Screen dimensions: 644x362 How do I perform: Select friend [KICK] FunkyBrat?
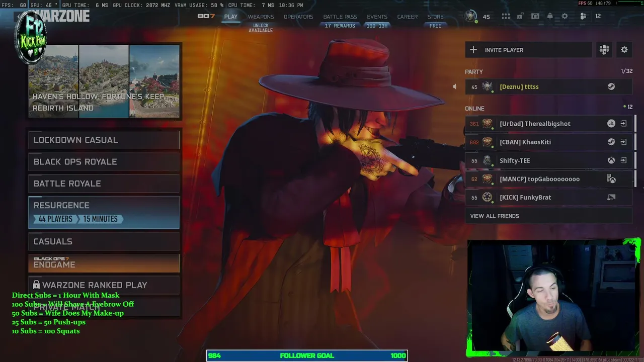548,198
